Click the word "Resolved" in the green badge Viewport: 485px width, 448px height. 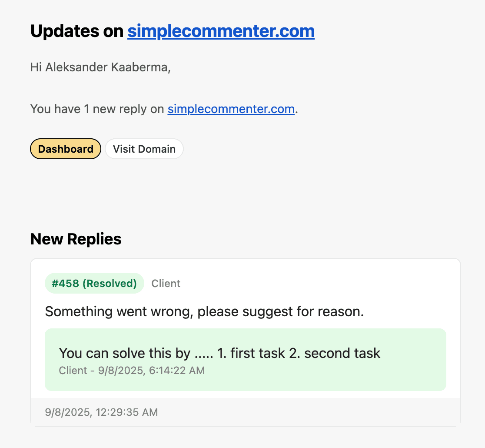pos(110,284)
